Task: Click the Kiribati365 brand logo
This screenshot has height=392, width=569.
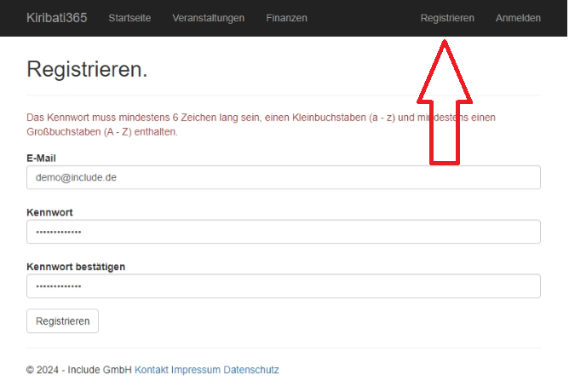Action: 56,18
